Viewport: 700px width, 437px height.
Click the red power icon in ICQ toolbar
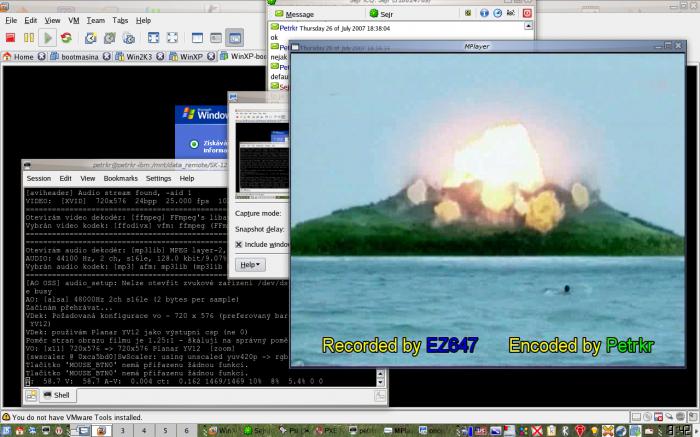527,13
